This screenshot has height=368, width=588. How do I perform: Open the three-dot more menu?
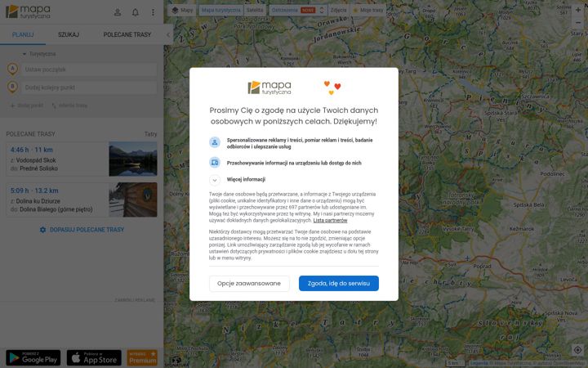pyautogui.click(x=153, y=12)
